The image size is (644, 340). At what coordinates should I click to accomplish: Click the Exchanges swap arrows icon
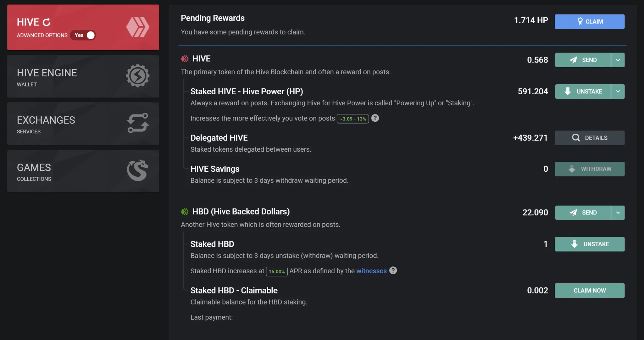click(x=138, y=123)
